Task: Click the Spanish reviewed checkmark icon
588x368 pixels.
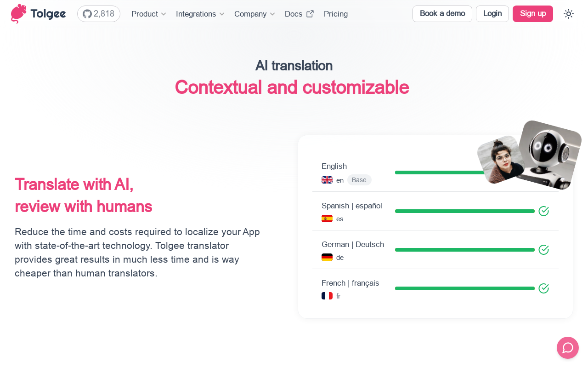Action: click(544, 211)
